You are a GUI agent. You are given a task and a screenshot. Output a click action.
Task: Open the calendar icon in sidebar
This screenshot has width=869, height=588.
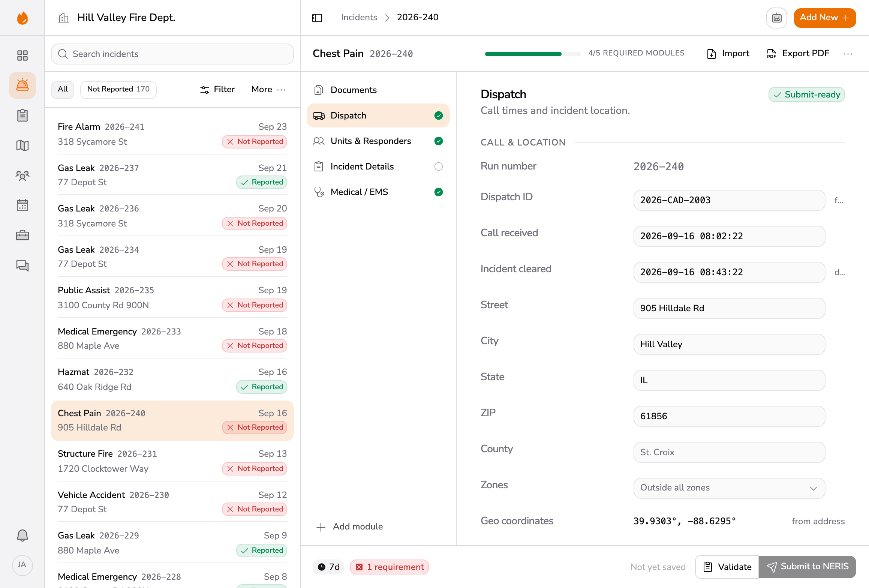point(22,205)
